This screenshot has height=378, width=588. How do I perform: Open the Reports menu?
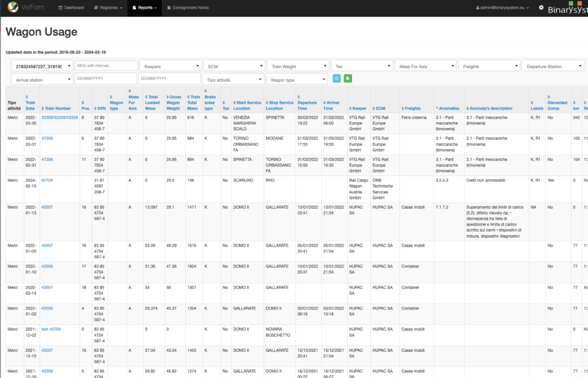pos(145,7)
